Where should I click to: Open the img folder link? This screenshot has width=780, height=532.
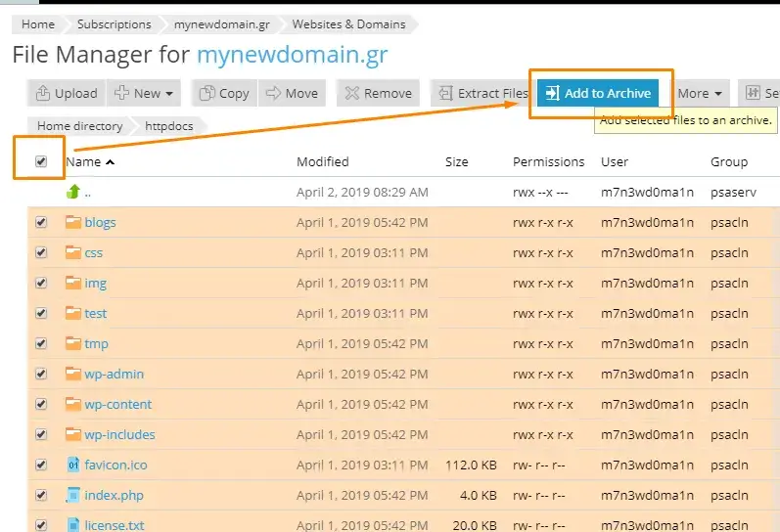coord(96,284)
